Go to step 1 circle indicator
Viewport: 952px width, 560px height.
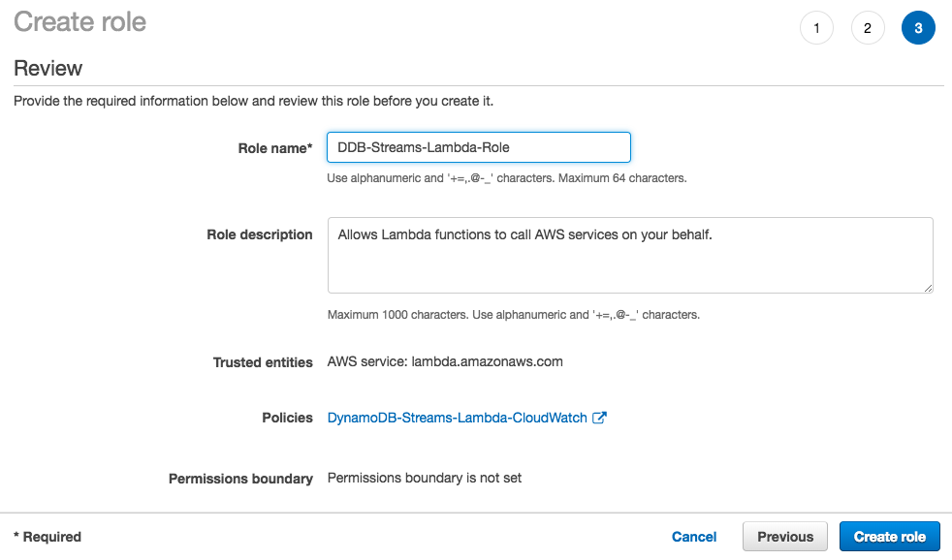(x=816, y=28)
